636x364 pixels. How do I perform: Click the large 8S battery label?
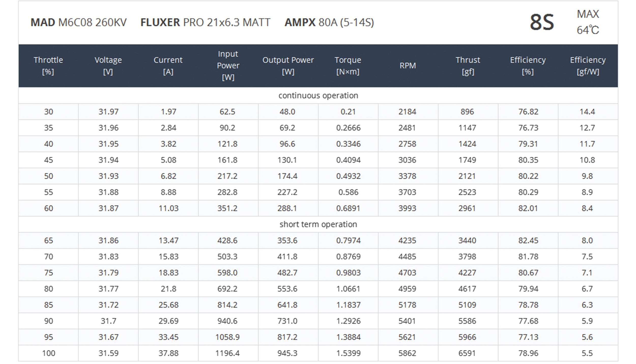click(x=542, y=22)
